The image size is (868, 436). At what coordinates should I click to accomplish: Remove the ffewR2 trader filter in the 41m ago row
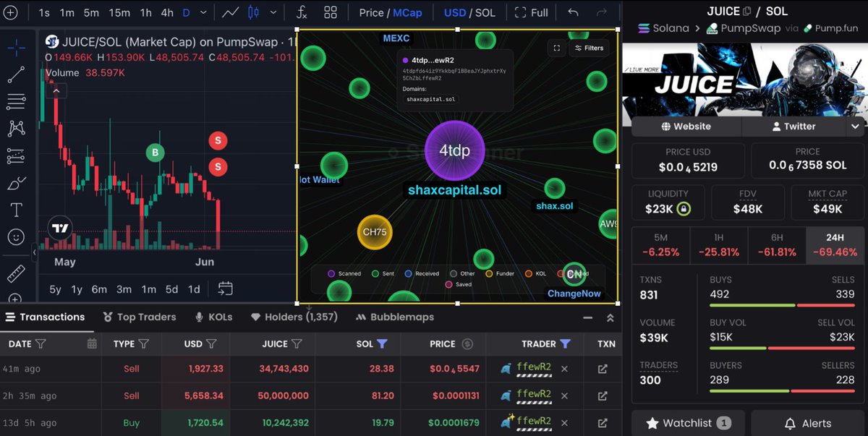click(565, 369)
